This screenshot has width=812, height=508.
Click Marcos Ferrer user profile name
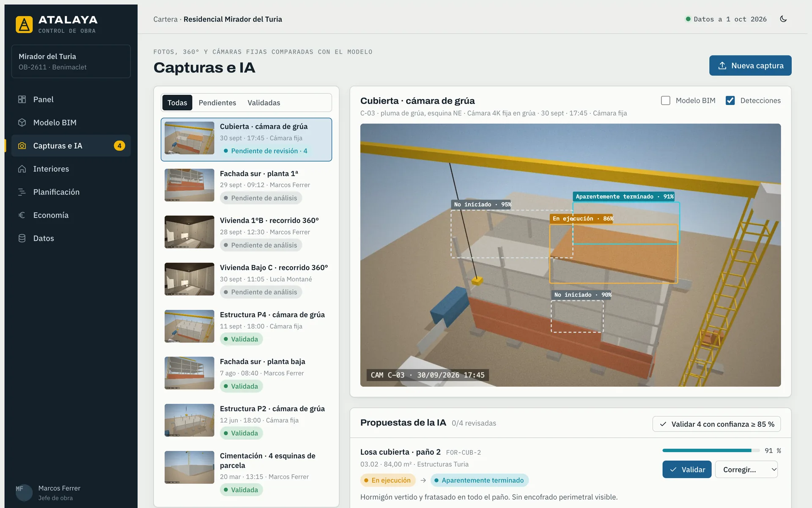click(x=59, y=488)
